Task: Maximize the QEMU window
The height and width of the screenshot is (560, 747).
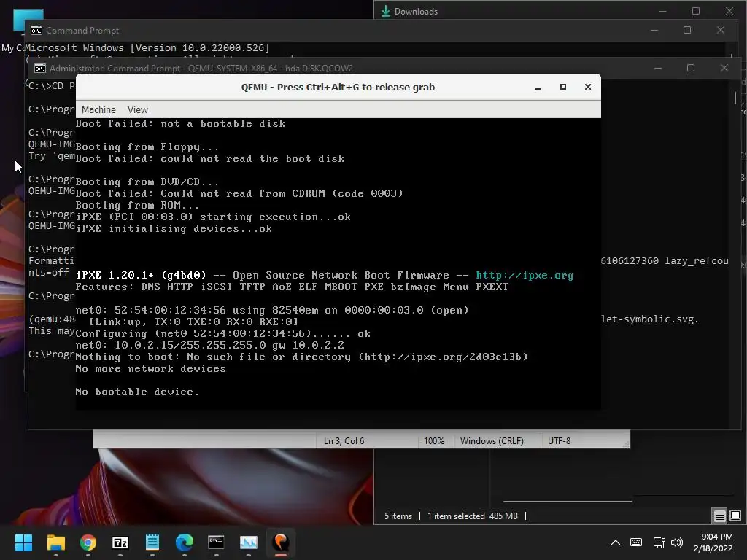Action: point(563,87)
